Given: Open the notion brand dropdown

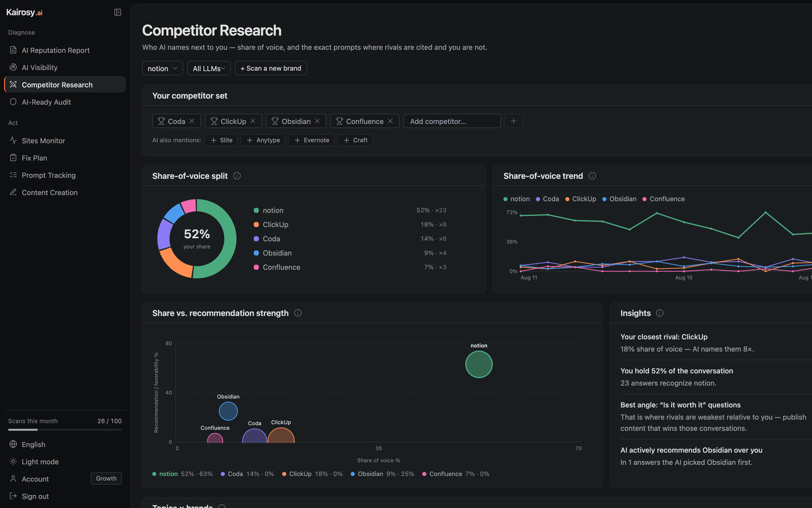Looking at the screenshot, I should tap(162, 68).
